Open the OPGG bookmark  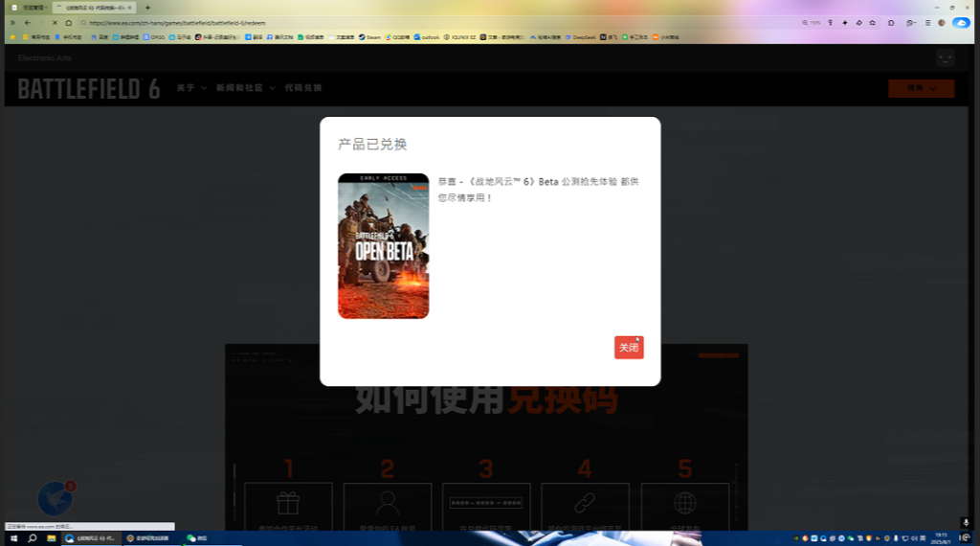[154, 37]
